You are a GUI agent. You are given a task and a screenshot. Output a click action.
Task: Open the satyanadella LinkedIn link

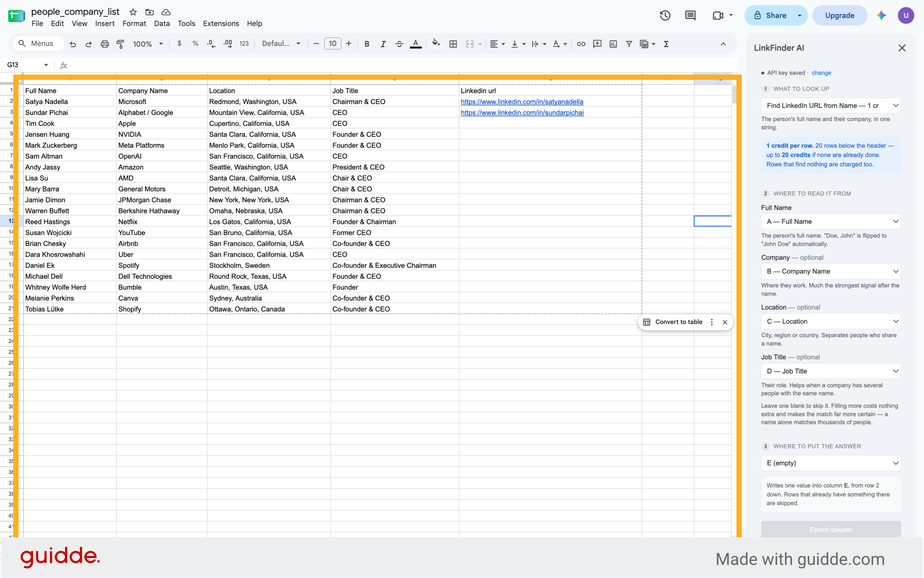(x=522, y=102)
